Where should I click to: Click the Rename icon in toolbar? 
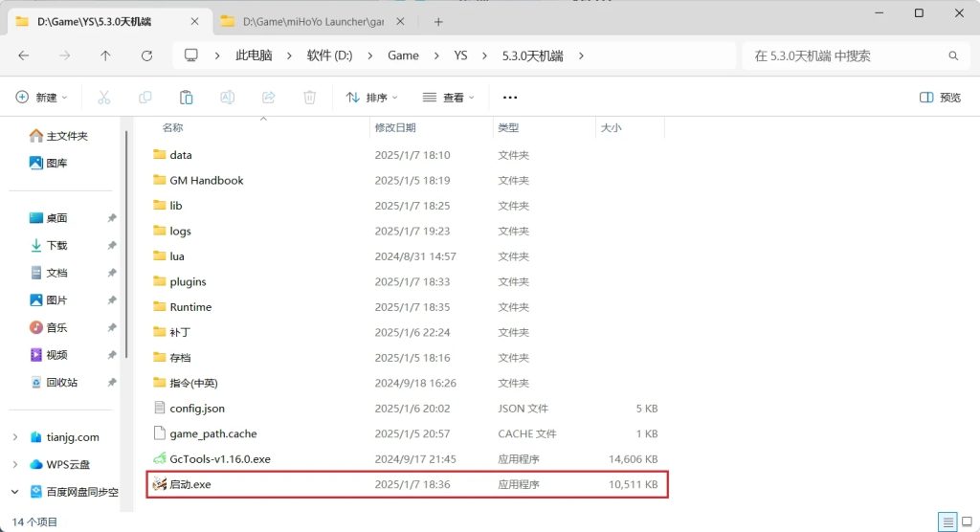click(x=228, y=98)
